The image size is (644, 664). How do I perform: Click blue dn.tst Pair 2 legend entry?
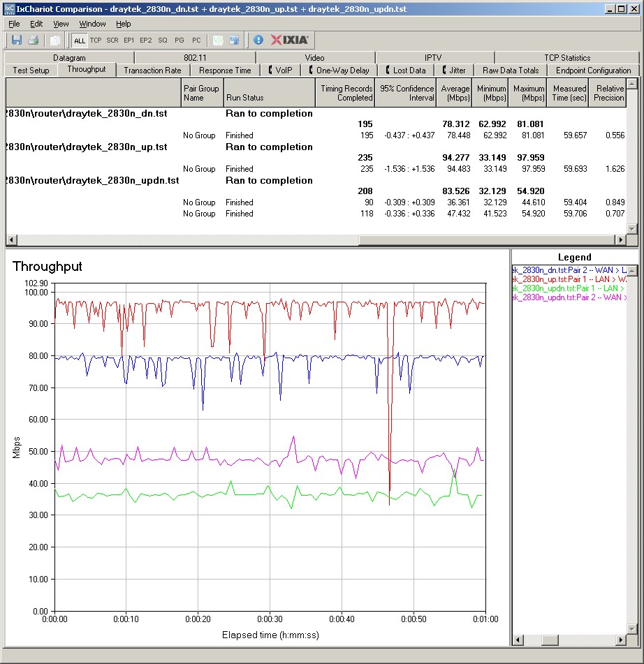tap(569, 270)
